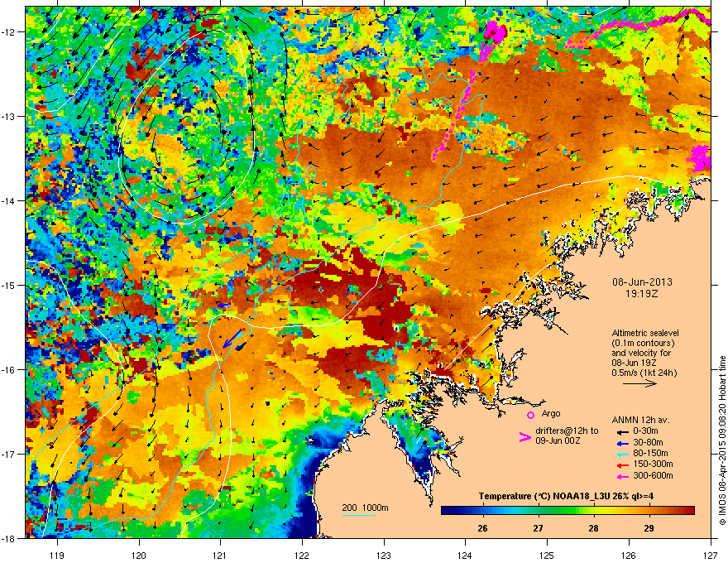Click latitude axis label -12
728x563 pixels.
[9, 32]
